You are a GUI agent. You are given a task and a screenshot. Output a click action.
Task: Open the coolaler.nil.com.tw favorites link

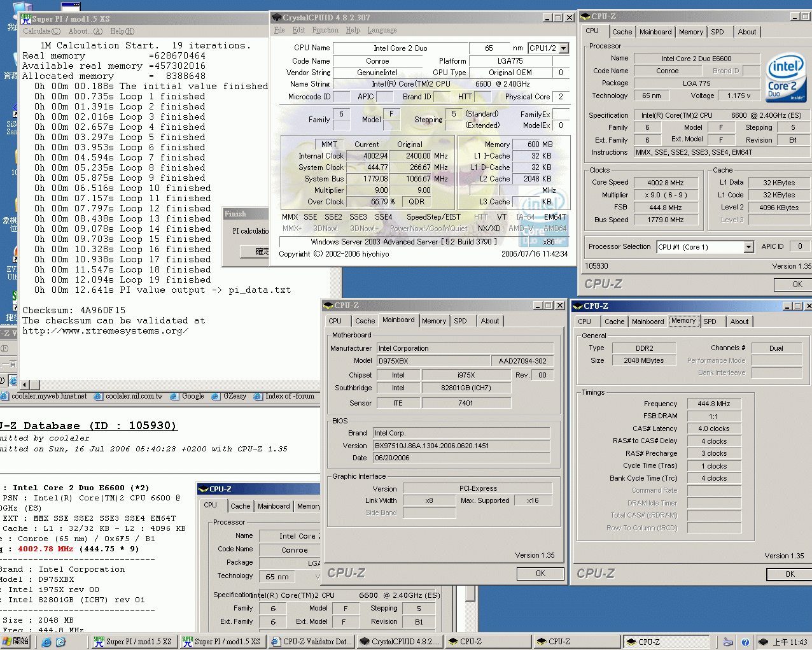click(129, 396)
